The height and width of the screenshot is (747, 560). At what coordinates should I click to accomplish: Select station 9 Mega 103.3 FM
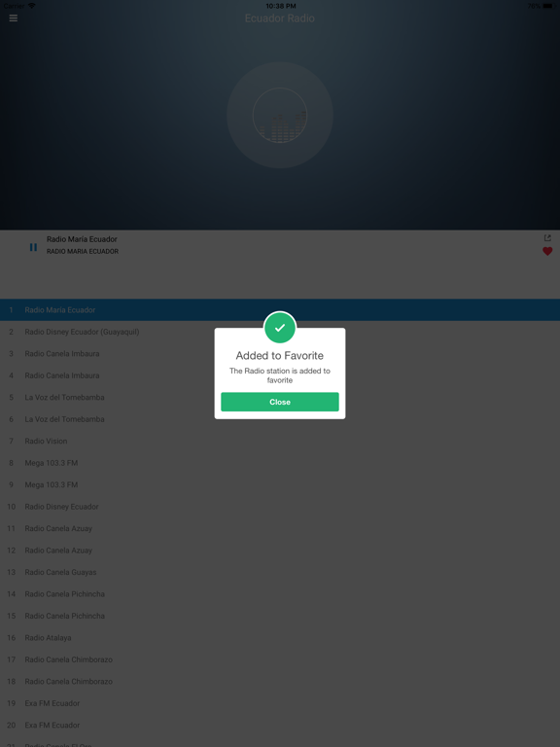click(280, 485)
